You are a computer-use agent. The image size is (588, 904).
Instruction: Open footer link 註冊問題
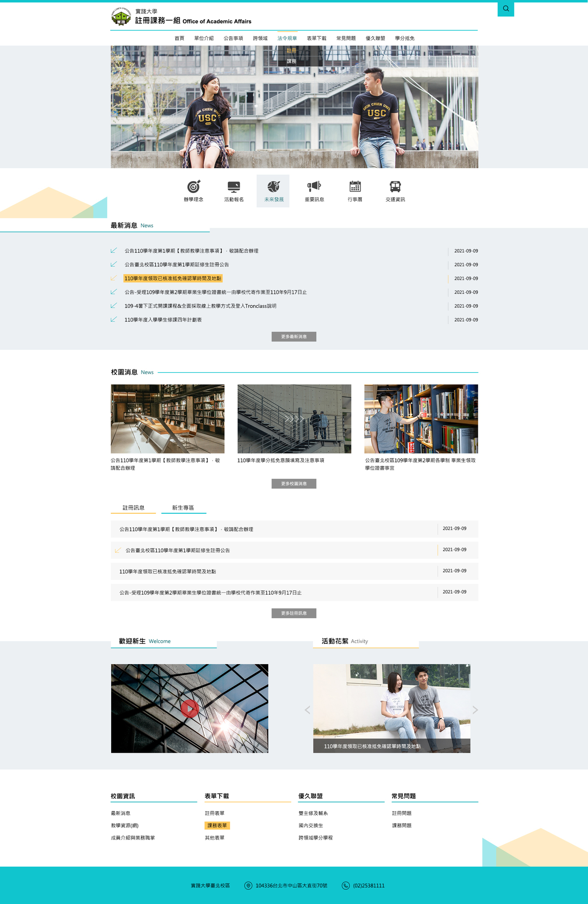click(402, 813)
